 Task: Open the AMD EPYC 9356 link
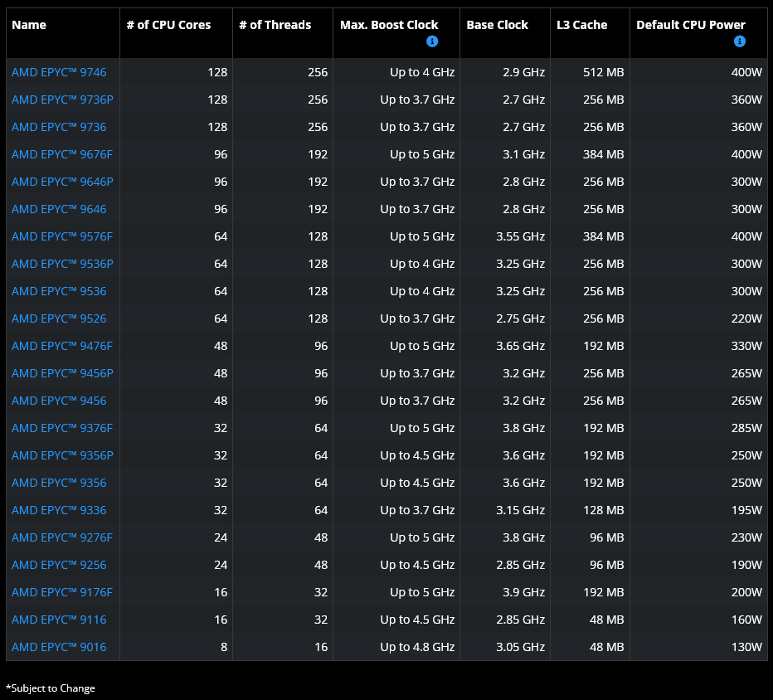coord(59,483)
